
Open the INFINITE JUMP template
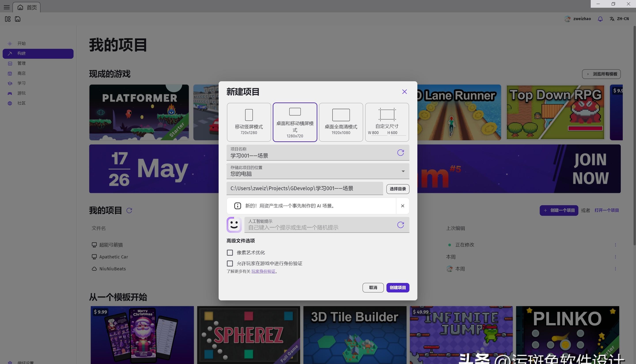click(x=461, y=335)
